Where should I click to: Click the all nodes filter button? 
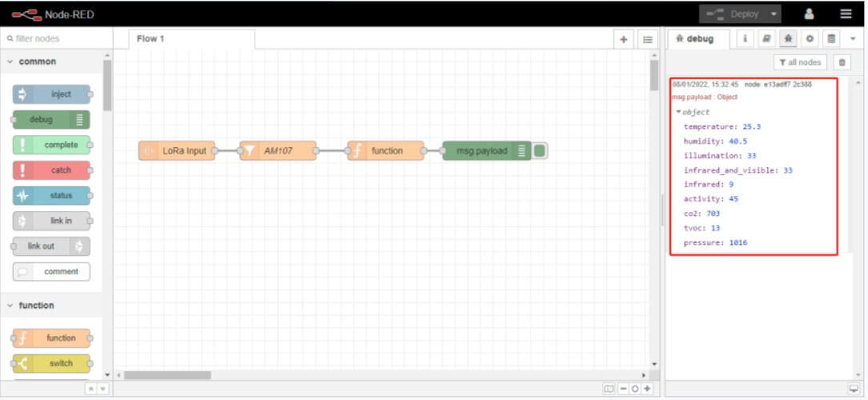click(800, 62)
